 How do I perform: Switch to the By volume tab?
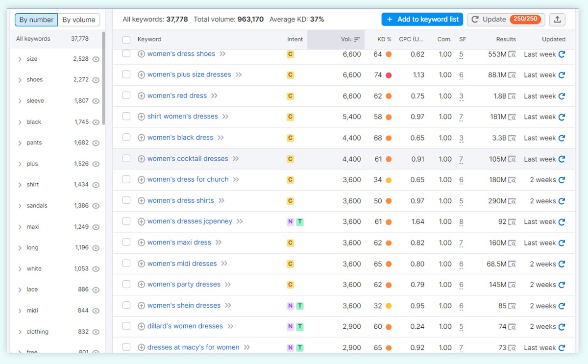79,20
